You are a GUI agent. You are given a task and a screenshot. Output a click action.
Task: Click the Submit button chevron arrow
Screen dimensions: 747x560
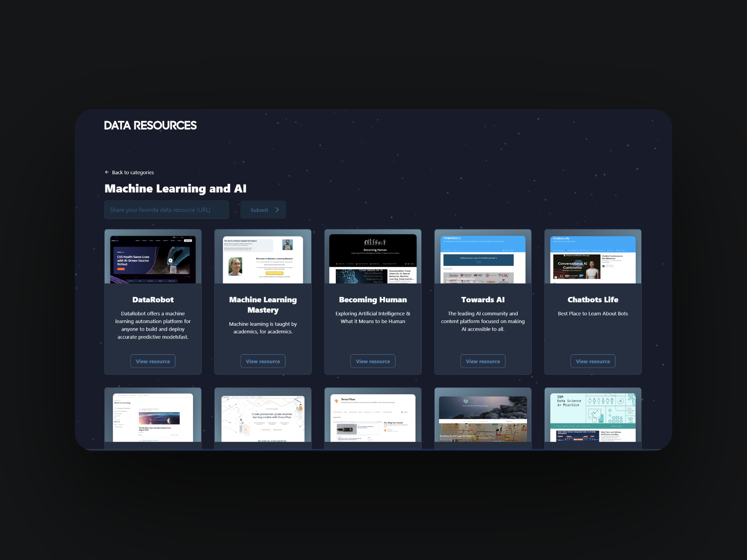277,210
